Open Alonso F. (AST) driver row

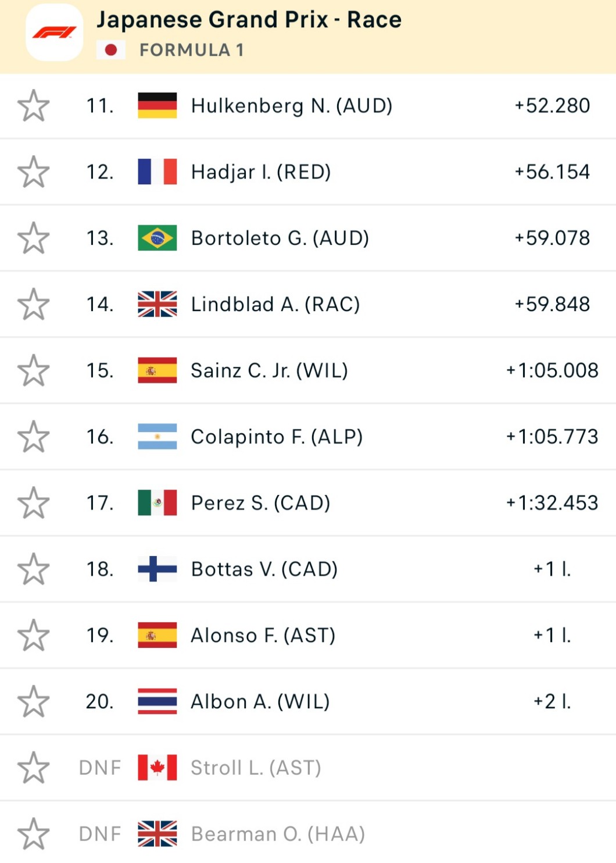[263, 636]
